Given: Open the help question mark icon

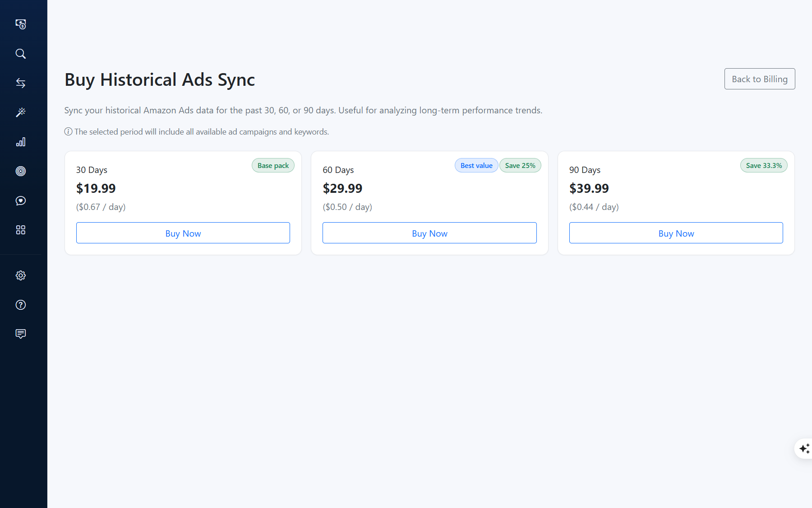Looking at the screenshot, I should (21, 305).
